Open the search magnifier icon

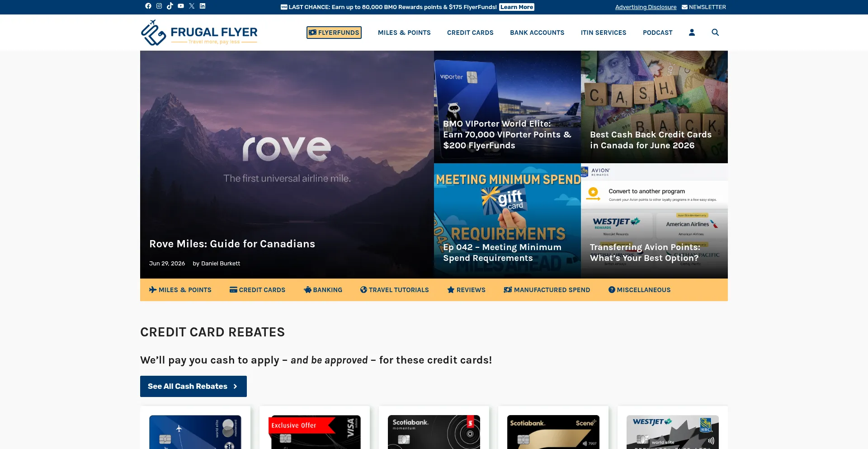715,33
